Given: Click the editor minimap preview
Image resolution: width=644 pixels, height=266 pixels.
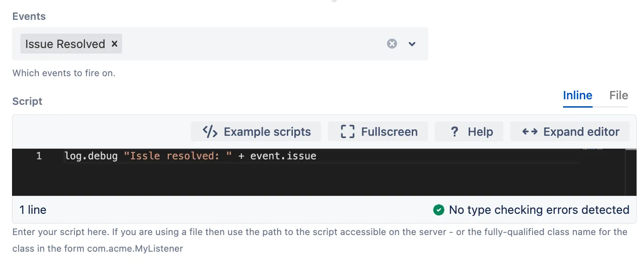Looking at the screenshot, I should 593,149.
